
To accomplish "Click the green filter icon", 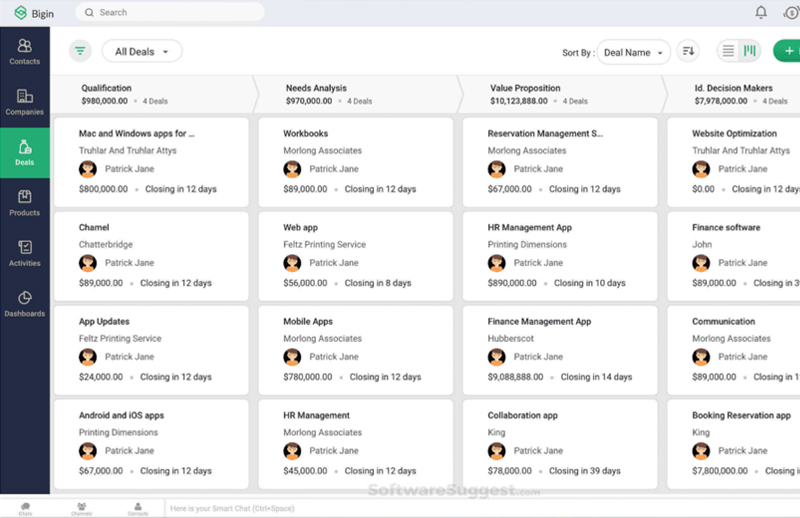I will pyautogui.click(x=80, y=51).
